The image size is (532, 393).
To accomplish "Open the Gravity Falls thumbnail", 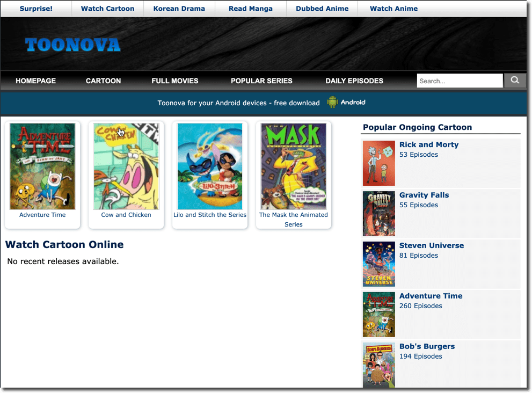I will [x=379, y=214].
